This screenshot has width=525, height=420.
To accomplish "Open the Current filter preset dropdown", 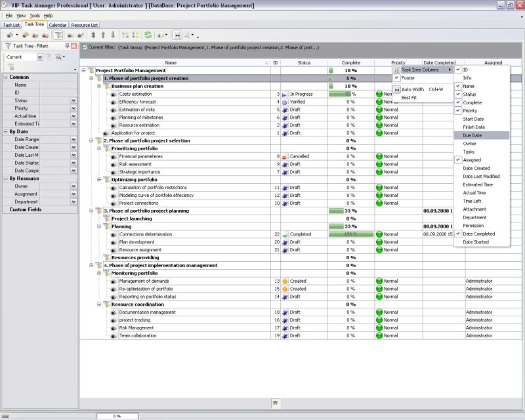I will pyautogui.click(x=40, y=57).
